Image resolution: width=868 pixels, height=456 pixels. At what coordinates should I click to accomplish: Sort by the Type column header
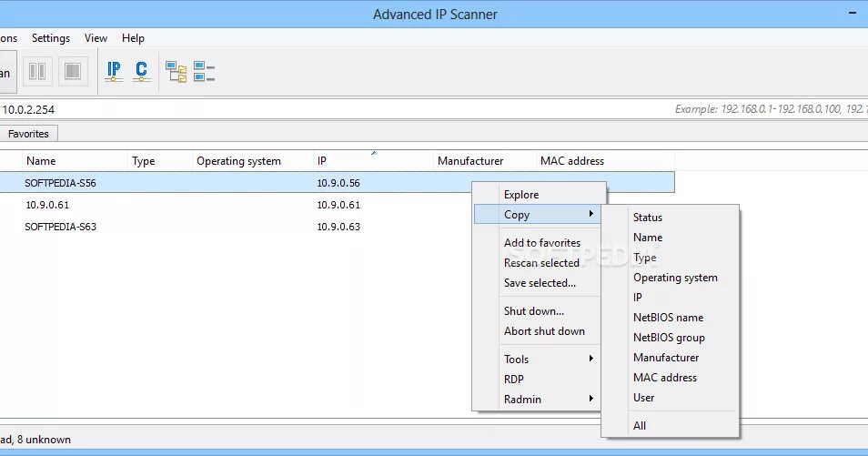(159, 161)
